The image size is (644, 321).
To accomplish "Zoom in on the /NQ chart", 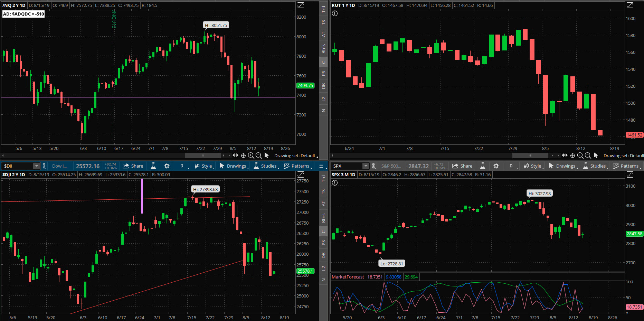I will tap(251, 155).
